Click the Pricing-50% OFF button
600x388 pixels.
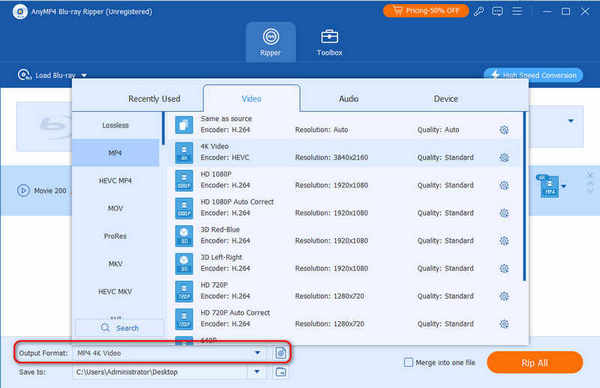tap(426, 11)
